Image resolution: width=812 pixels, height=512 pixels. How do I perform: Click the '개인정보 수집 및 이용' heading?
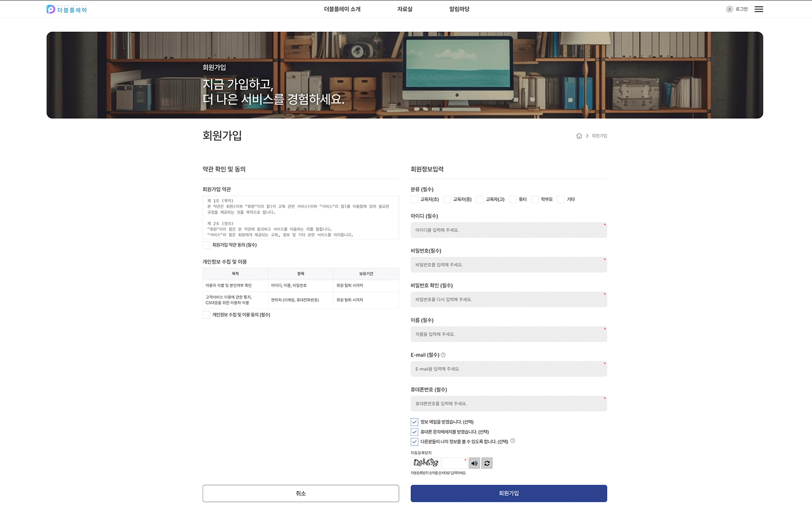point(224,262)
